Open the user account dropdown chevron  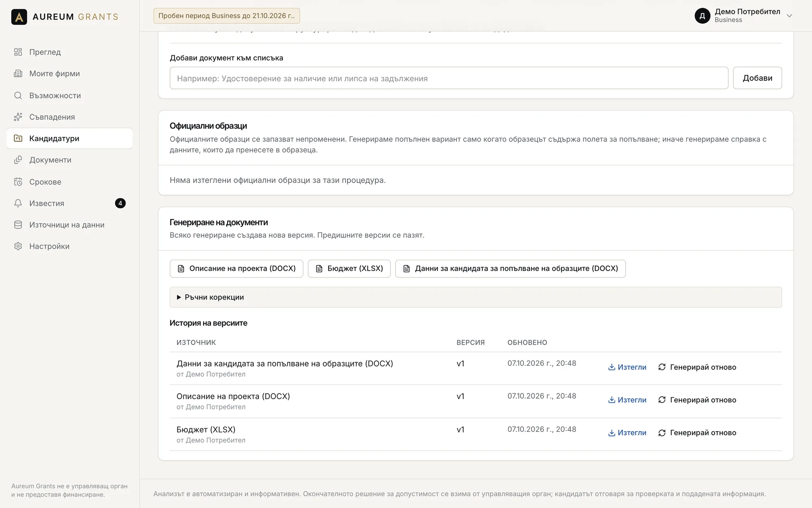click(789, 16)
